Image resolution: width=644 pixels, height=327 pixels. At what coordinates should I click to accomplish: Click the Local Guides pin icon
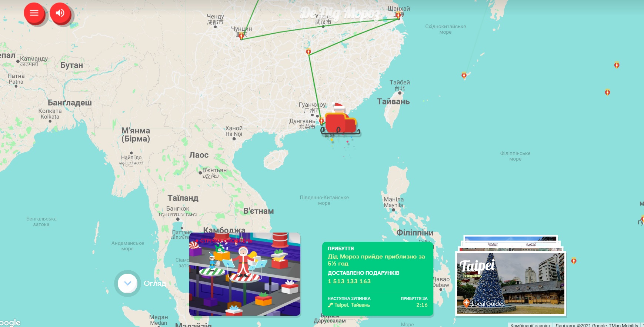pyautogui.click(x=466, y=303)
